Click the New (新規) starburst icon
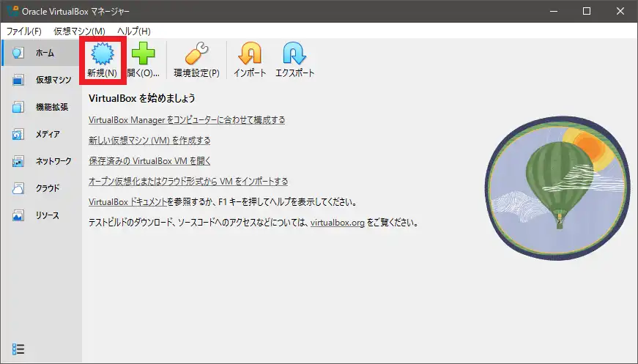This screenshot has height=364, width=638. pyautogui.click(x=102, y=53)
